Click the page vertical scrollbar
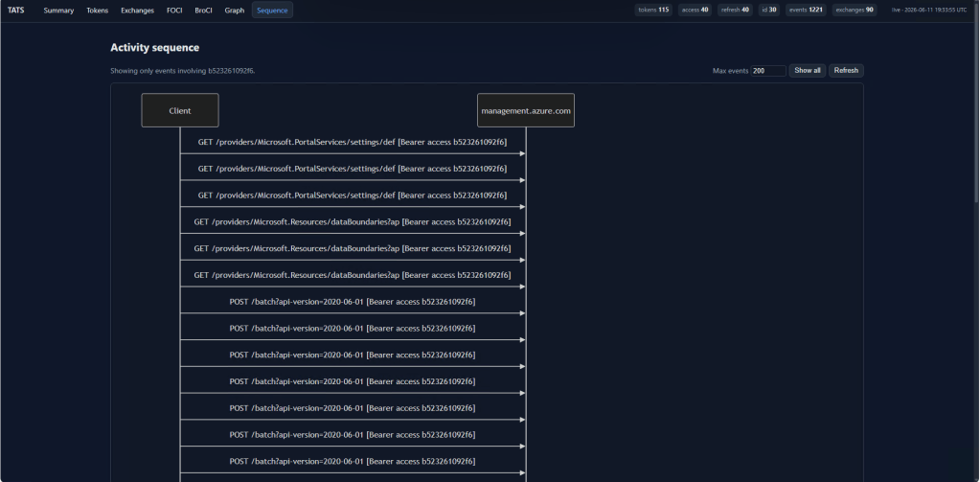Screen dimensions: 980x482 coord(976,241)
